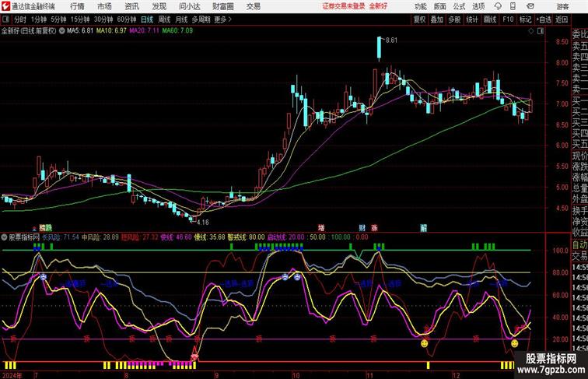Viewport: 588px width, 379px height.
Task: Open the mail envelope icon
Action: click(x=530, y=6)
